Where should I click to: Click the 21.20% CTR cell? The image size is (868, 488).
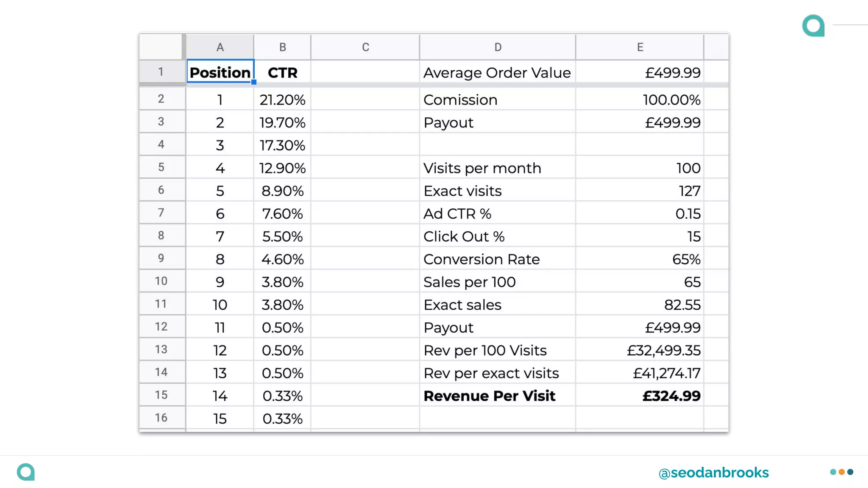(282, 100)
